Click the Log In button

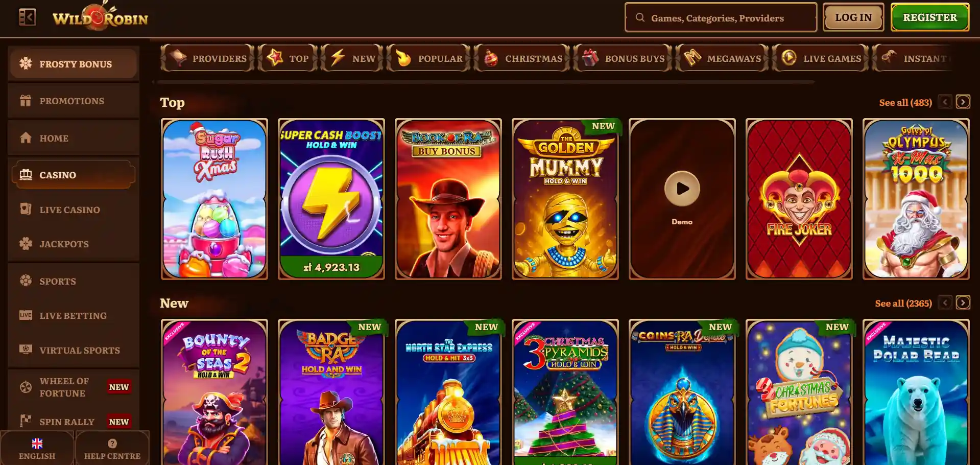[x=853, y=17]
